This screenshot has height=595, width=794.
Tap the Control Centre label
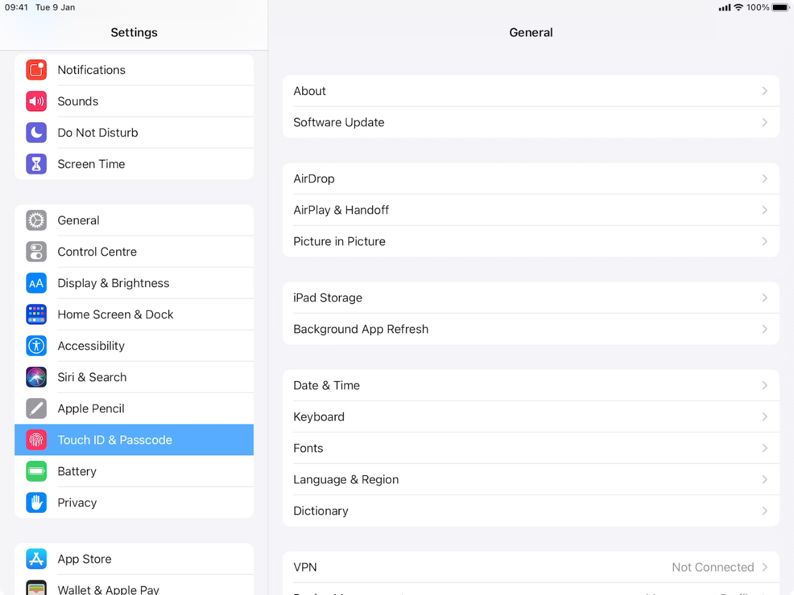click(97, 252)
